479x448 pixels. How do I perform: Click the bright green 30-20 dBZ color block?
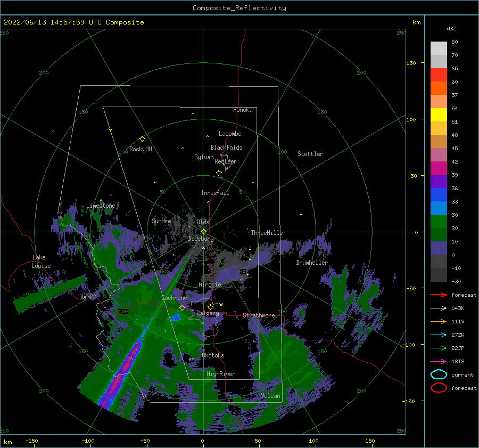(x=439, y=221)
